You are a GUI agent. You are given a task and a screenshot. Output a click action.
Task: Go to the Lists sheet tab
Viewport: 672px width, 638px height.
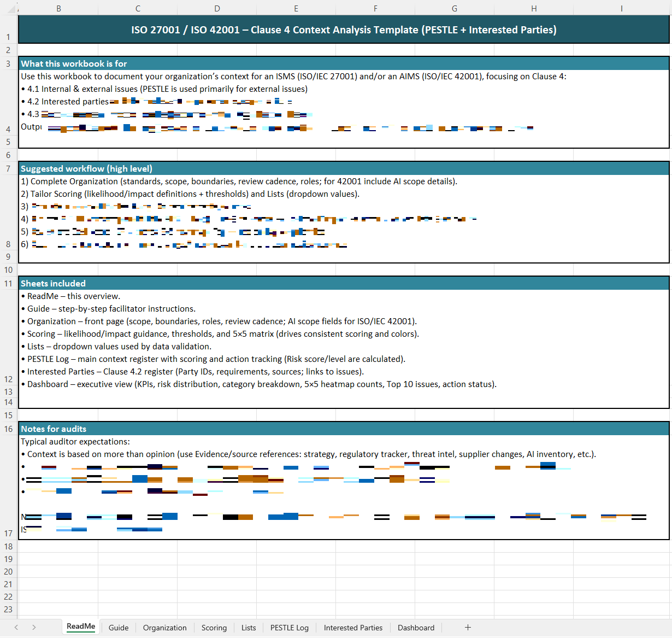pos(249,628)
